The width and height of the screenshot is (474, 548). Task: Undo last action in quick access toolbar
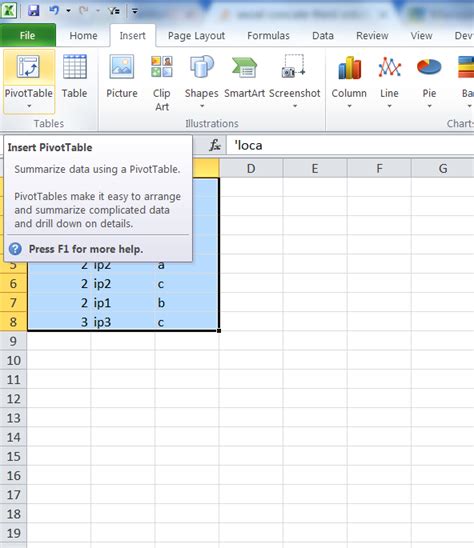[x=54, y=11]
